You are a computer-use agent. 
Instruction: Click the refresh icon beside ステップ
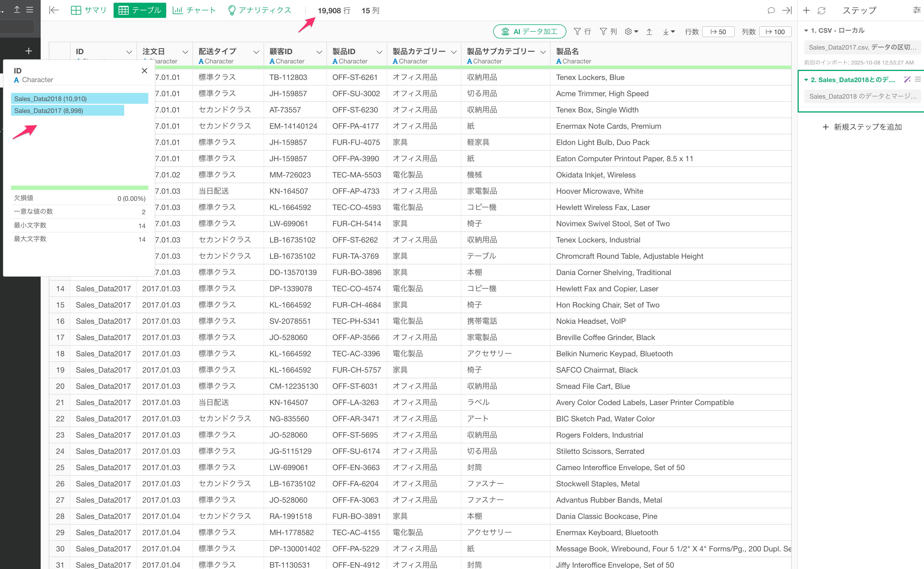tap(821, 11)
